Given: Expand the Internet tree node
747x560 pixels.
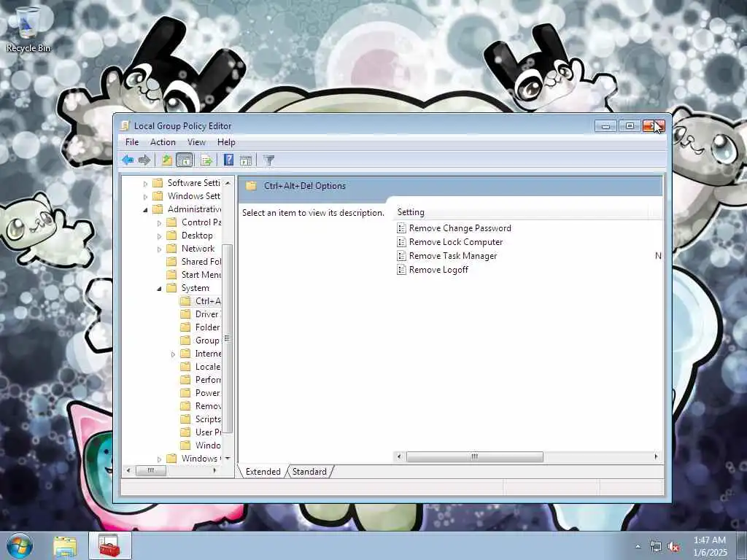Looking at the screenshot, I should (x=174, y=354).
